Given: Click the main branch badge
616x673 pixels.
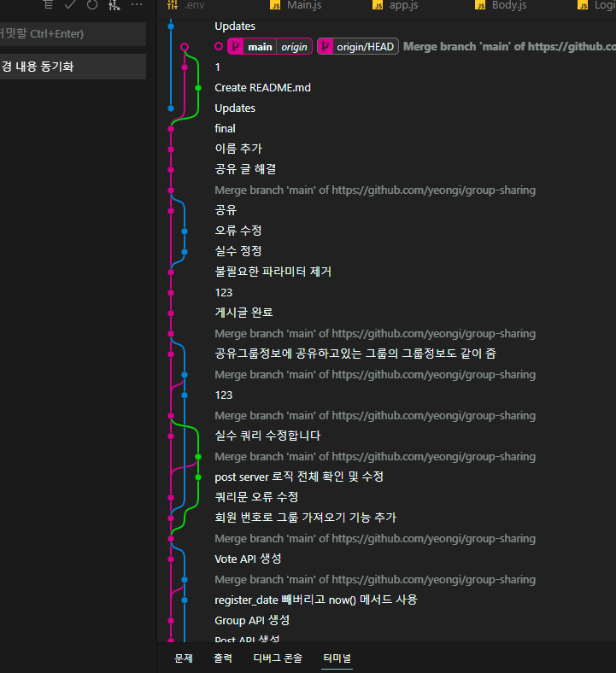Looking at the screenshot, I should pyautogui.click(x=260, y=47).
